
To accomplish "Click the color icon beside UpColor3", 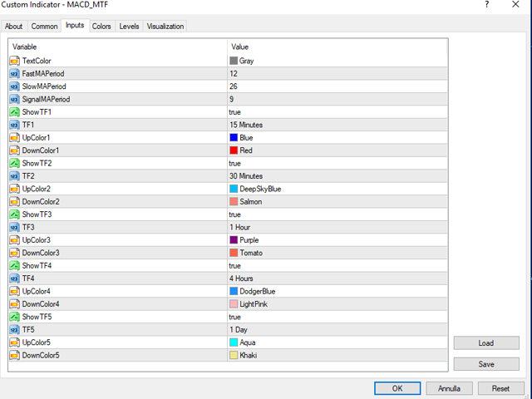I will point(15,240).
